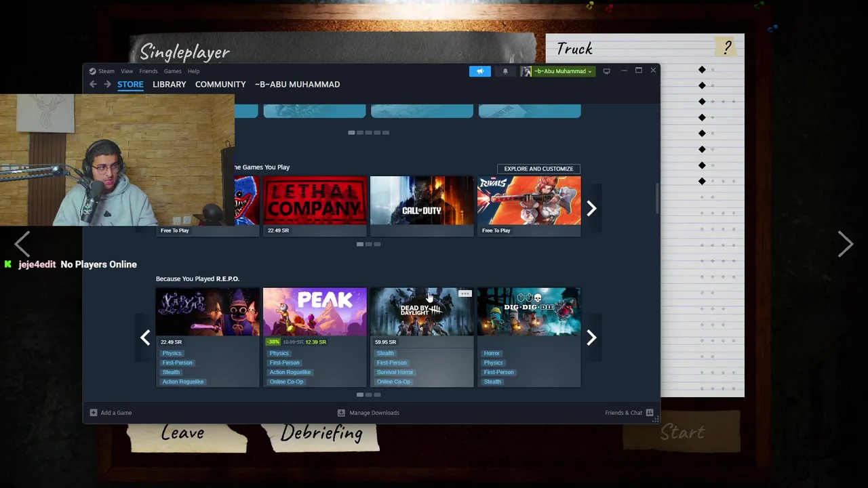Click the Horror tag under Dig Dig Die
The width and height of the screenshot is (868, 488).
pyautogui.click(x=492, y=353)
